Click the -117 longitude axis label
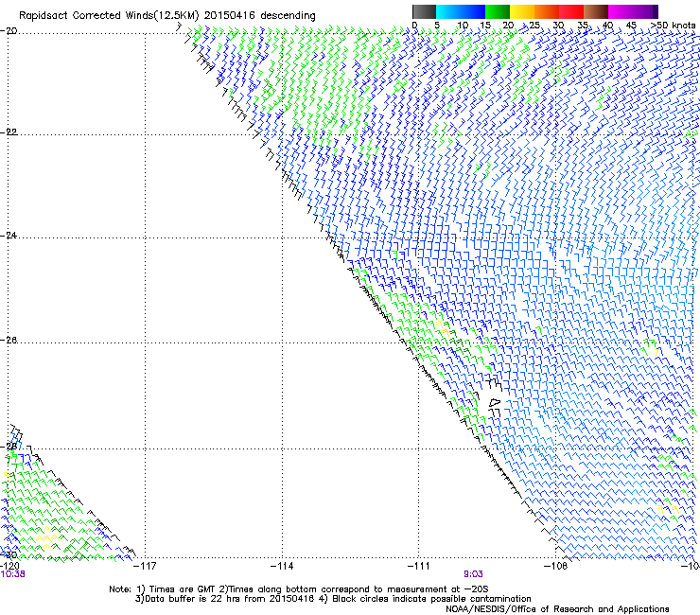 tap(145, 567)
